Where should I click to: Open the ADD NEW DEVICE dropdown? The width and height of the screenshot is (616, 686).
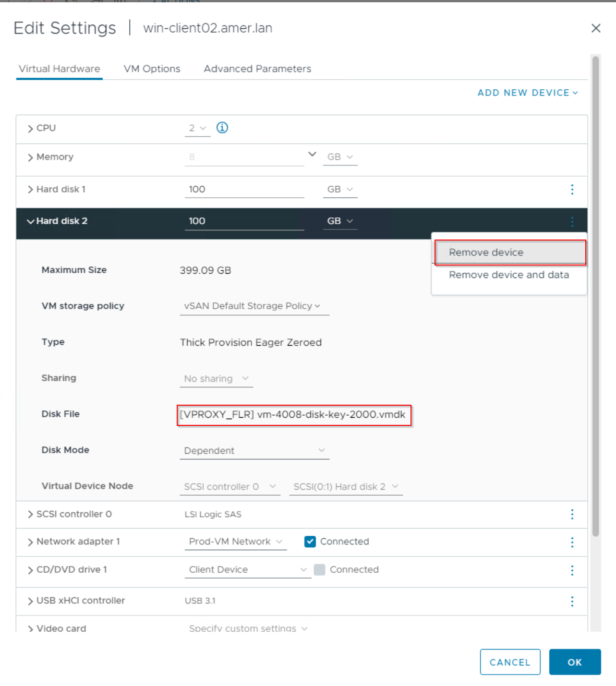coord(527,93)
